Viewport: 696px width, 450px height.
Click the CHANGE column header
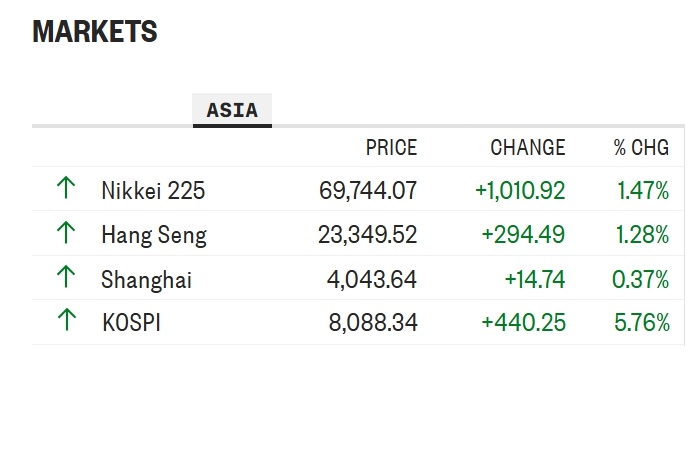tap(528, 147)
